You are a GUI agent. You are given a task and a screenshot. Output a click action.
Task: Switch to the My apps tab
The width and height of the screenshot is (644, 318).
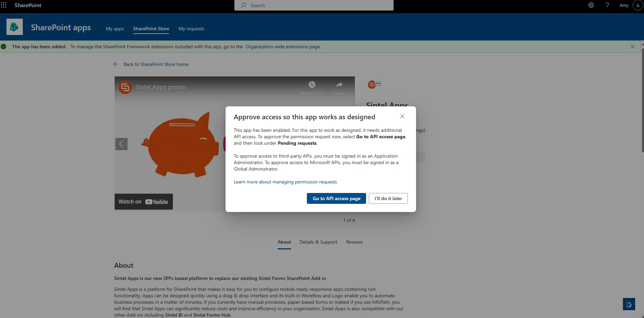[x=115, y=29]
